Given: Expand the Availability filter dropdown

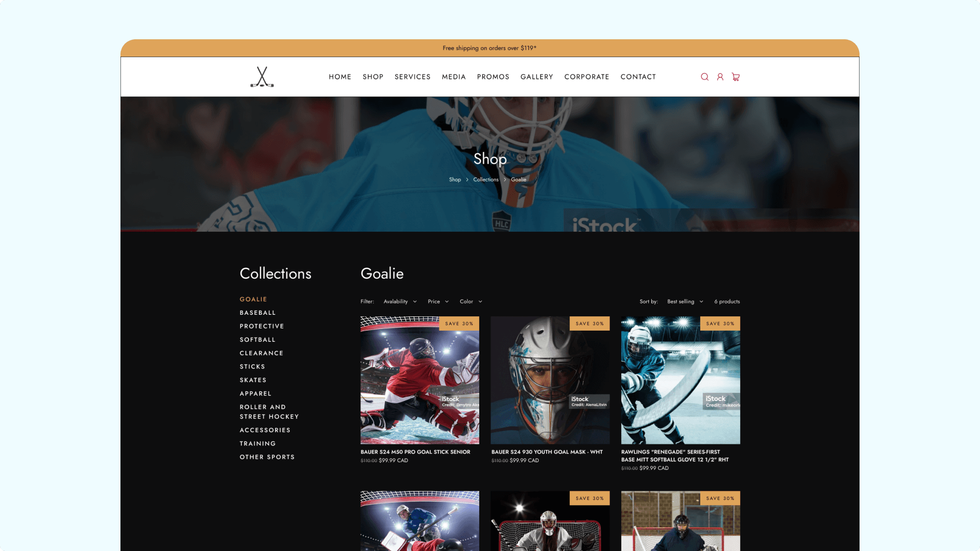Looking at the screenshot, I should pos(400,302).
